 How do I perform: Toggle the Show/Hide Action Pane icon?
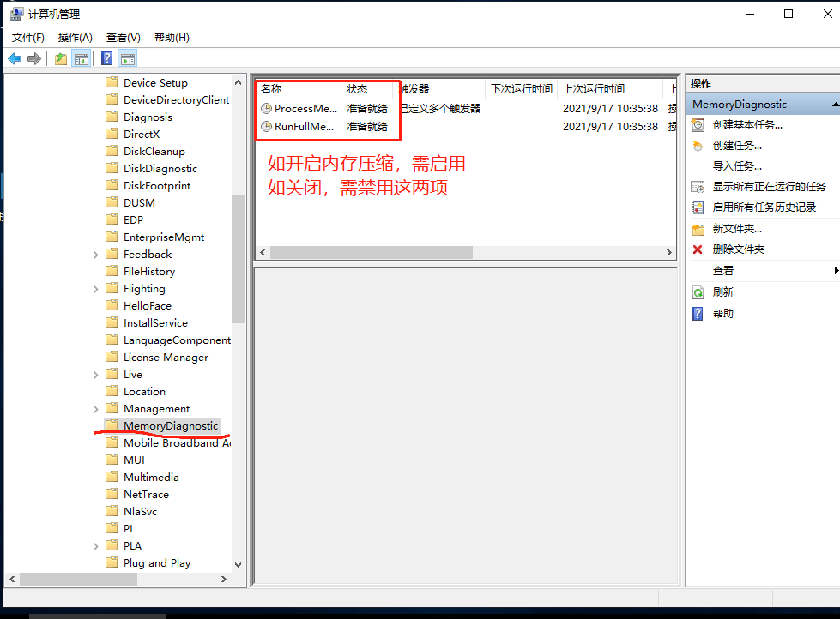tap(128, 58)
